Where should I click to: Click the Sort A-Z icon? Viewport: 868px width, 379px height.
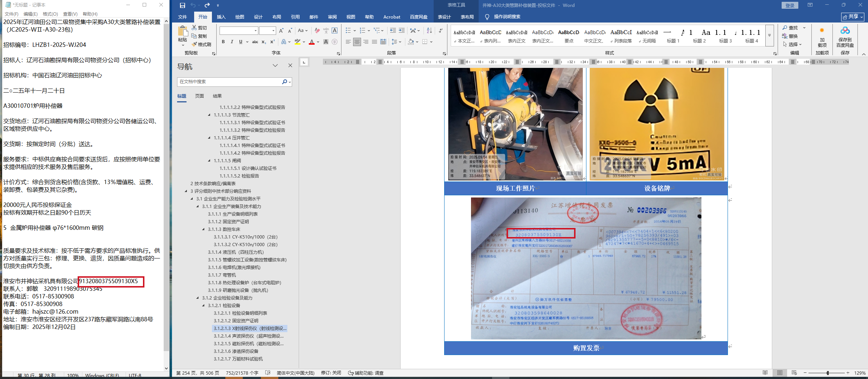pyautogui.click(x=429, y=30)
